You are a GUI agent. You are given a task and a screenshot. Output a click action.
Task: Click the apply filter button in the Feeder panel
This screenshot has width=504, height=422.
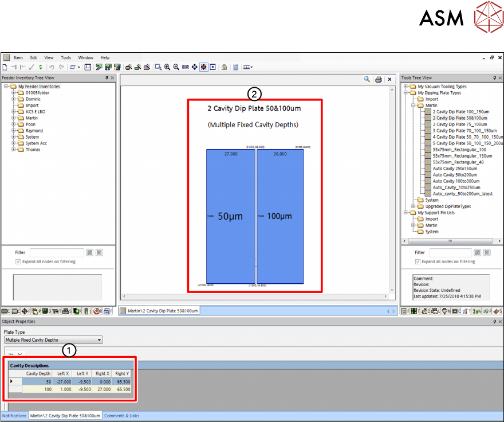[x=90, y=252]
